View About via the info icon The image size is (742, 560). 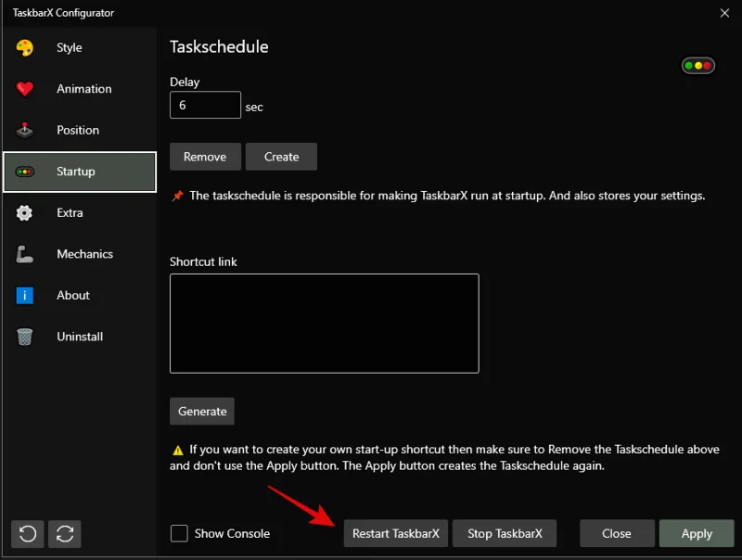point(26,295)
